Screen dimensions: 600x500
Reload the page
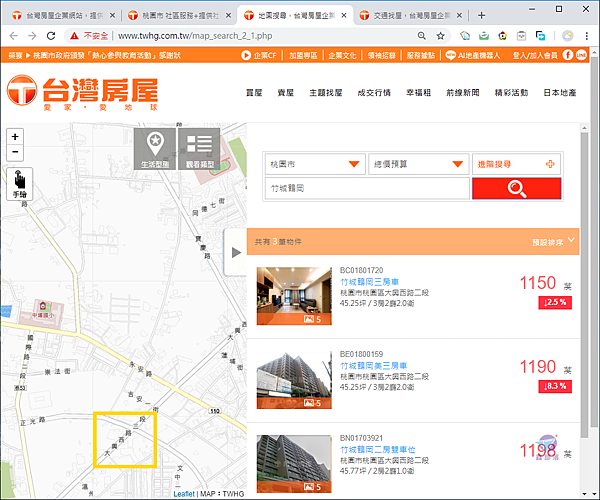pyautogui.click(x=51, y=36)
